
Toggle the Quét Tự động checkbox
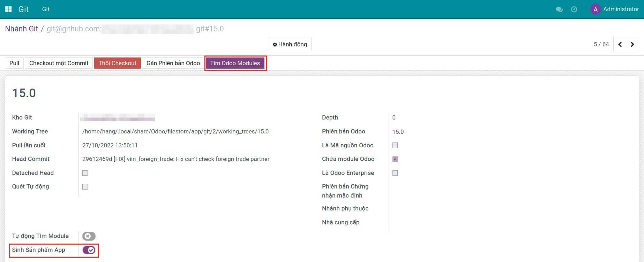85,187
